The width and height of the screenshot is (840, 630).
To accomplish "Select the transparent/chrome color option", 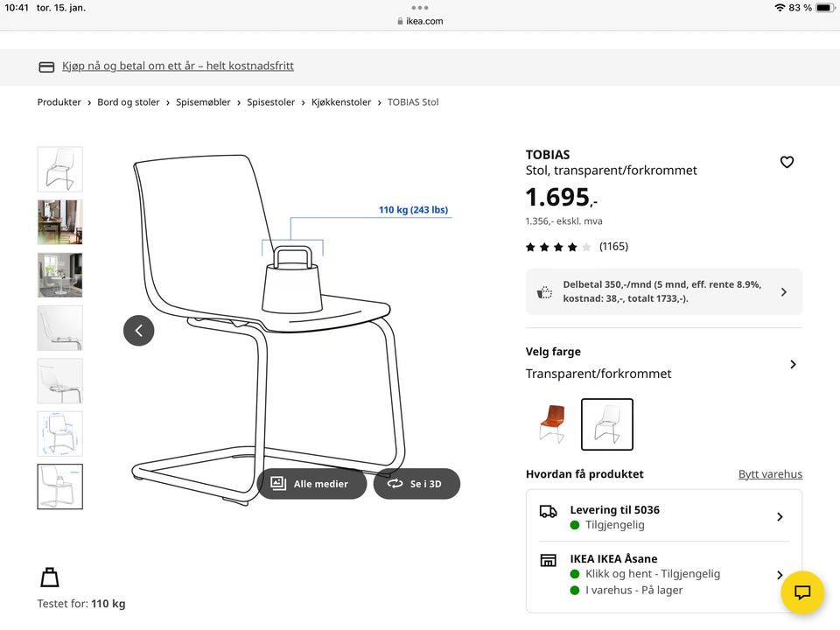I will click(x=606, y=424).
